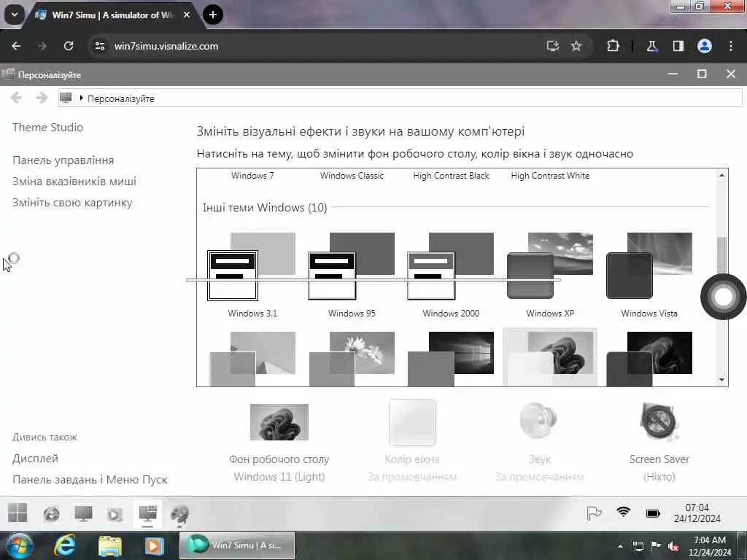This screenshot has height=560, width=747.
Task: Open Панель завдань і Меню Пуск link
Action: (x=90, y=480)
